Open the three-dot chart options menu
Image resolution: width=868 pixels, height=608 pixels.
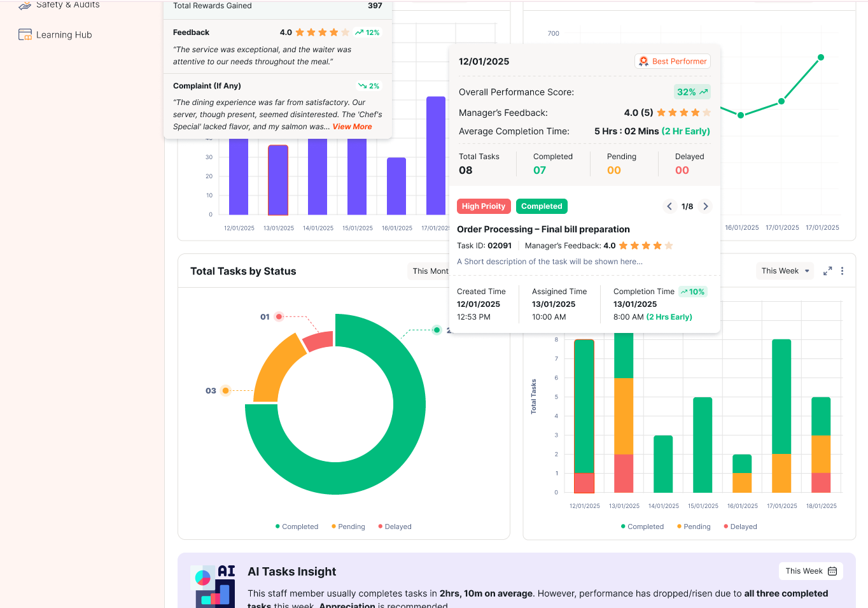pyautogui.click(x=842, y=271)
